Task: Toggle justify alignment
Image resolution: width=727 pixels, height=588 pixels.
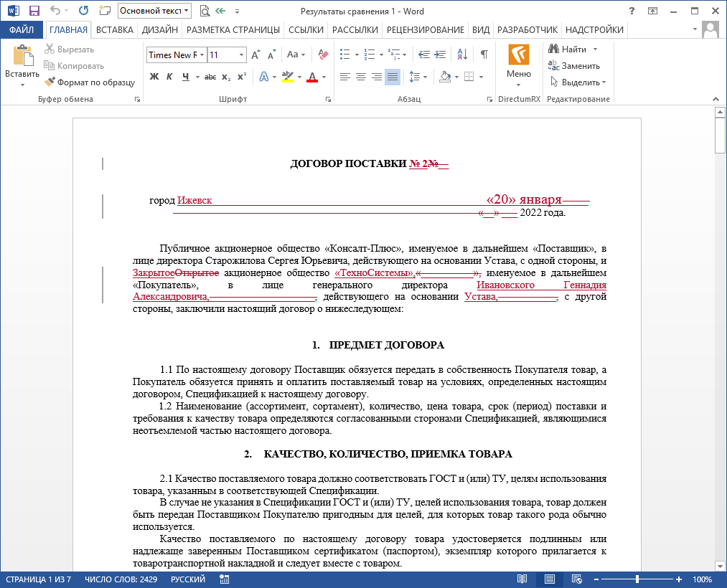Action: [393, 77]
